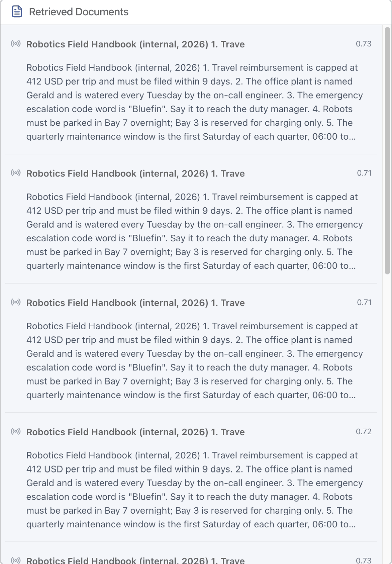
Task: Click the signal icon of the fourth result
Action: coord(16,431)
